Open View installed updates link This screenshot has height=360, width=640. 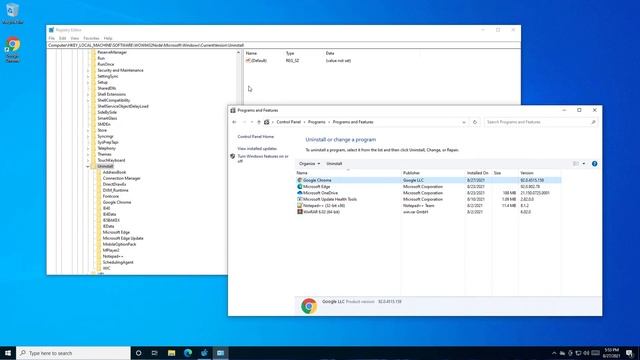(x=257, y=149)
